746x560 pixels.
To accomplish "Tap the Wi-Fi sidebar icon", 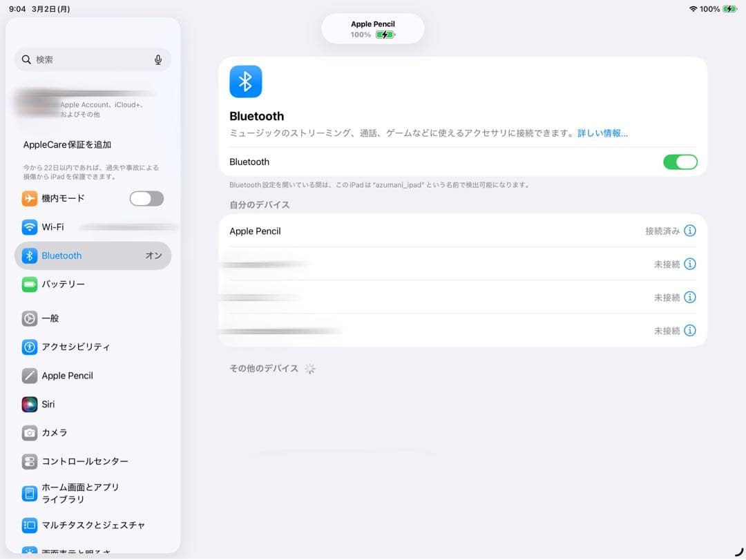I will pos(30,227).
